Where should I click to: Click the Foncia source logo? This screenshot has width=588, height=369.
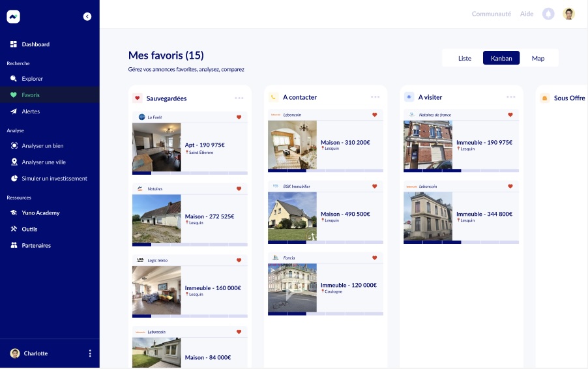(x=276, y=258)
